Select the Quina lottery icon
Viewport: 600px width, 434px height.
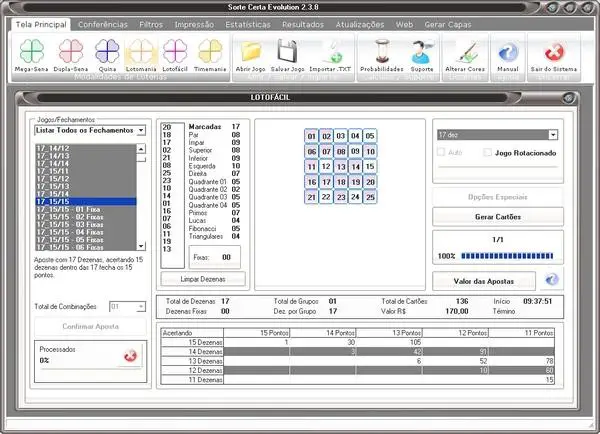[107, 51]
